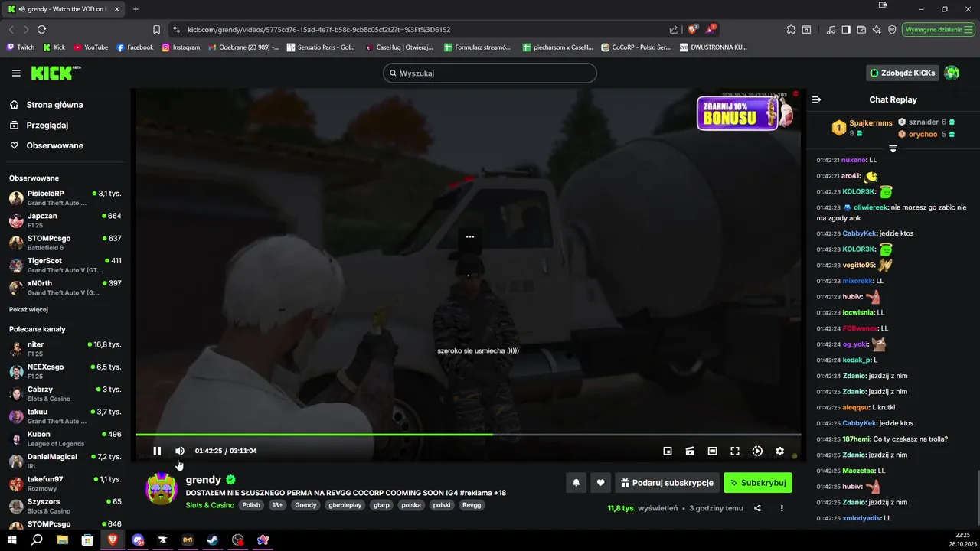Open the three-dot video options menu
Image resolution: width=980 pixels, height=551 pixels.
pyautogui.click(x=782, y=508)
